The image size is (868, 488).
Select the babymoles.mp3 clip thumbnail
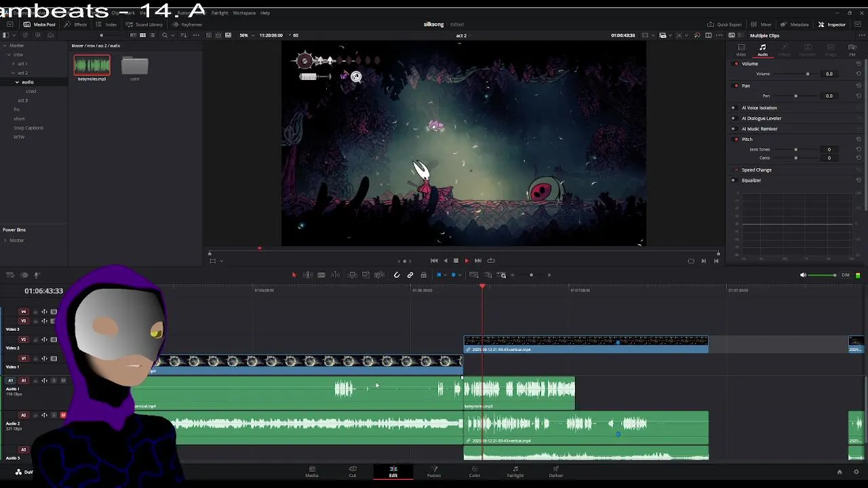coord(92,66)
